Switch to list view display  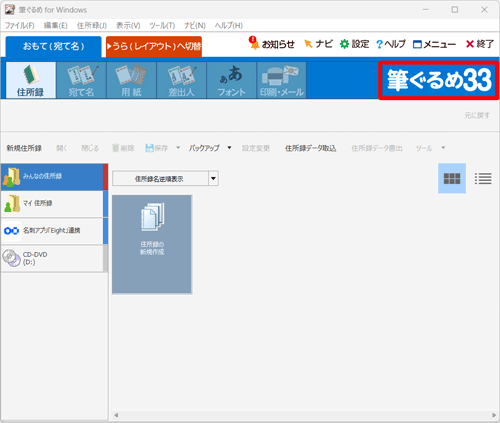tap(483, 178)
